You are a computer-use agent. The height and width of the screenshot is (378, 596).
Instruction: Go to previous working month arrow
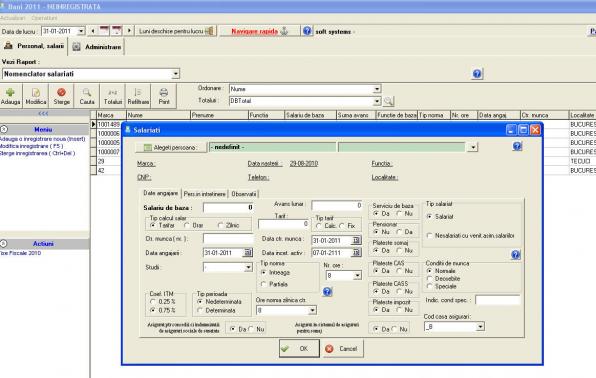[x=93, y=31]
